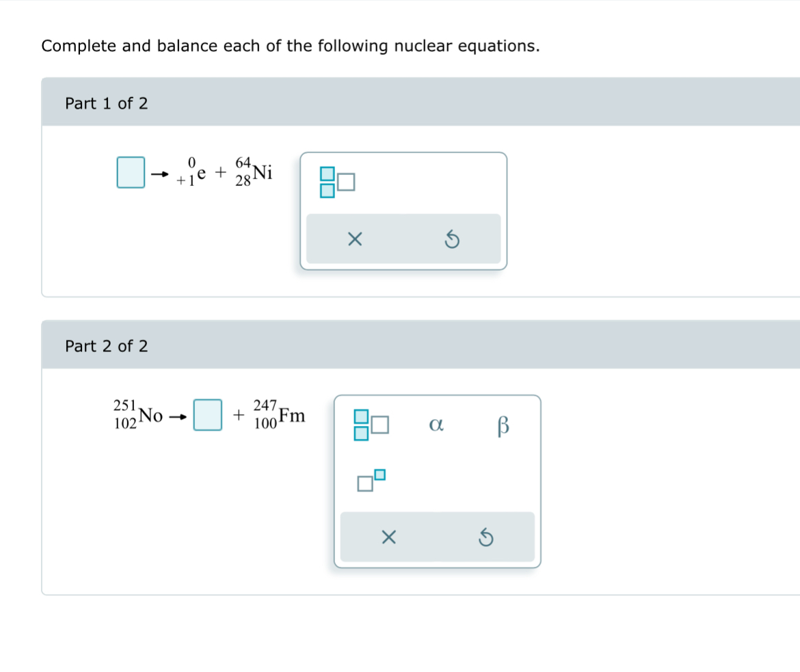This screenshot has height=672, width=800.
Task: Click the alpha particle symbol in Part 2
Action: (x=436, y=425)
